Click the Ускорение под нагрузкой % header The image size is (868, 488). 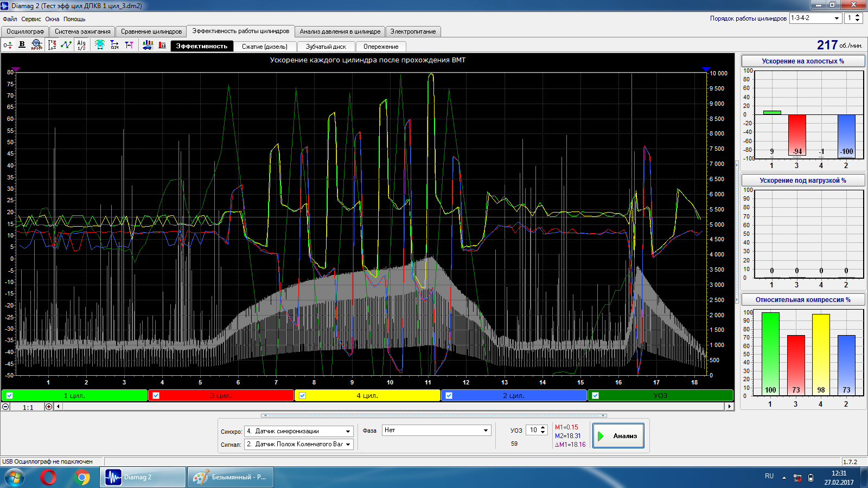803,180
